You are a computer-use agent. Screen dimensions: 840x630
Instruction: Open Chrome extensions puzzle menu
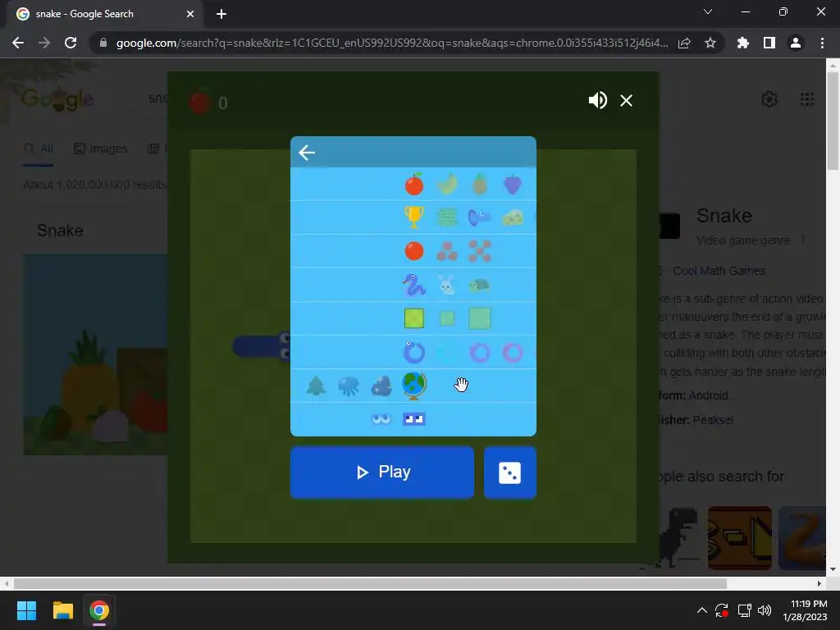coord(743,43)
